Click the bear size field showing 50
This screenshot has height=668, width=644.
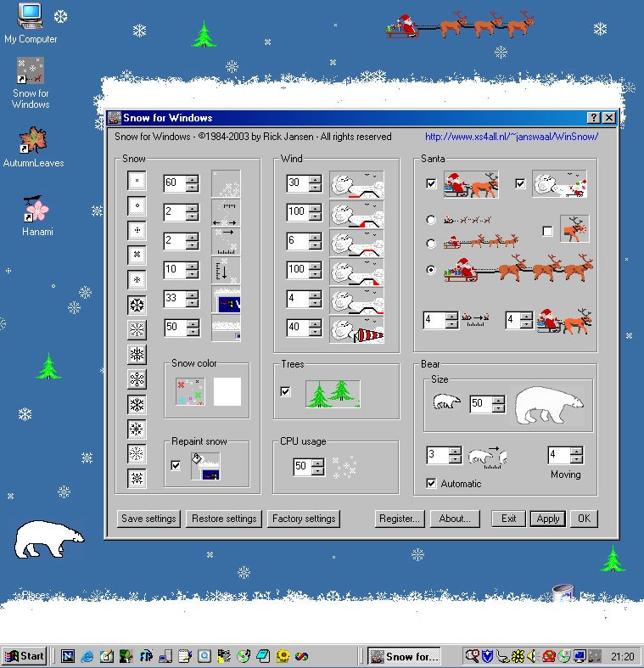pyautogui.click(x=481, y=403)
